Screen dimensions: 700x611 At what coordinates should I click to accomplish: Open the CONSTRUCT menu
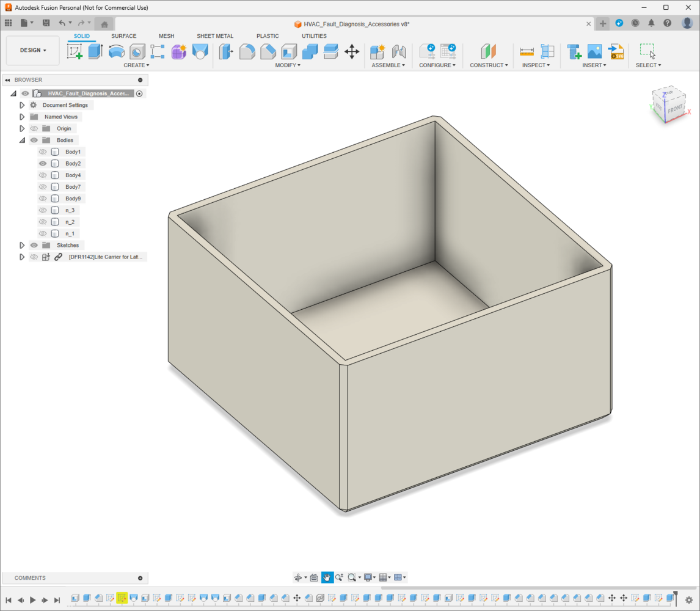point(489,65)
